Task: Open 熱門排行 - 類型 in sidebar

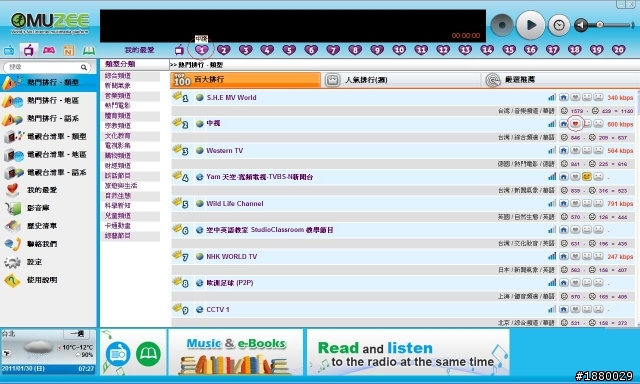Action: pyautogui.click(x=48, y=82)
